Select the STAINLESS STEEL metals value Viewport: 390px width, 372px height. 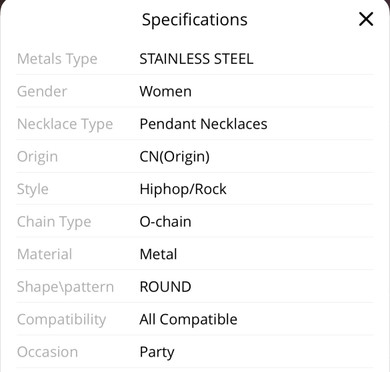point(196,59)
